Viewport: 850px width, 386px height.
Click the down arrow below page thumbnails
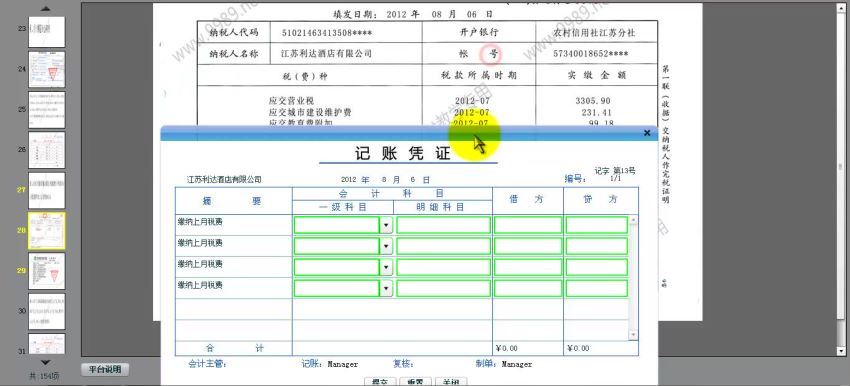(x=46, y=362)
